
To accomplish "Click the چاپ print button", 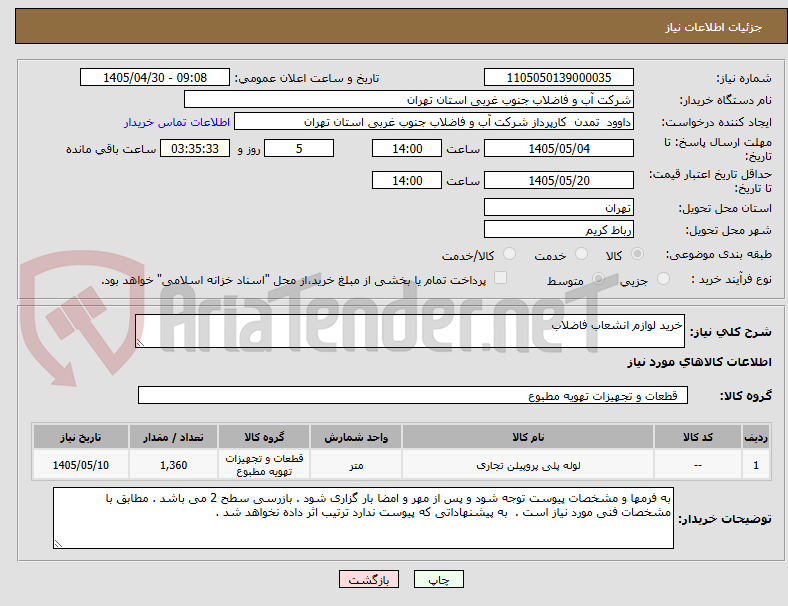I will (439, 579).
